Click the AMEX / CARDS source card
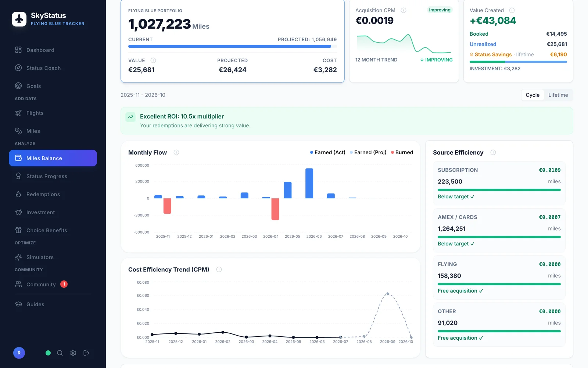This screenshot has width=588, height=368. click(x=499, y=230)
